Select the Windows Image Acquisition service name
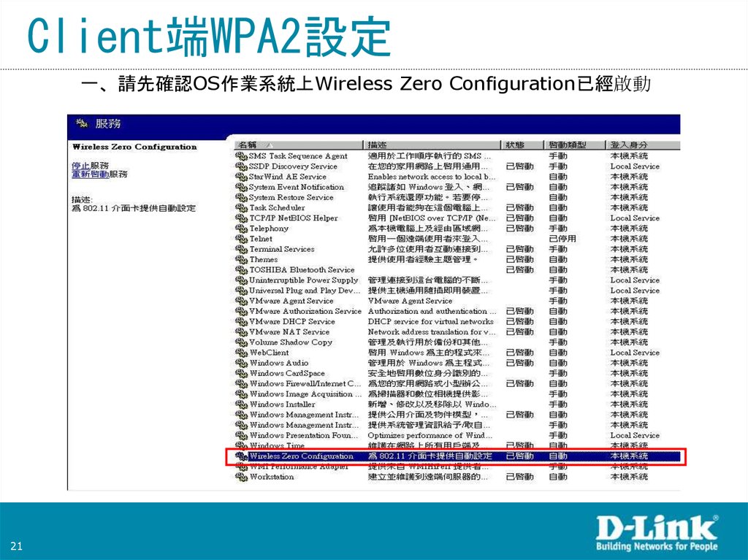748x560 pixels. point(305,394)
